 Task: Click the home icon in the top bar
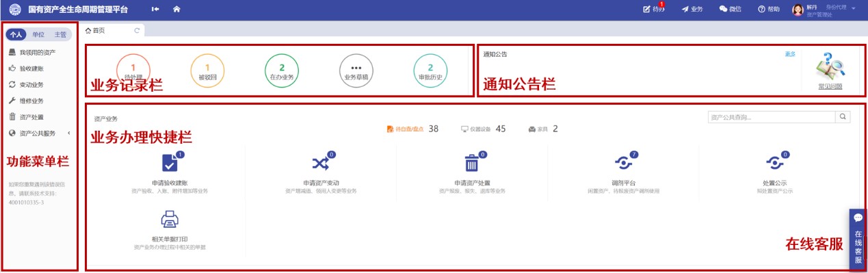point(176,9)
